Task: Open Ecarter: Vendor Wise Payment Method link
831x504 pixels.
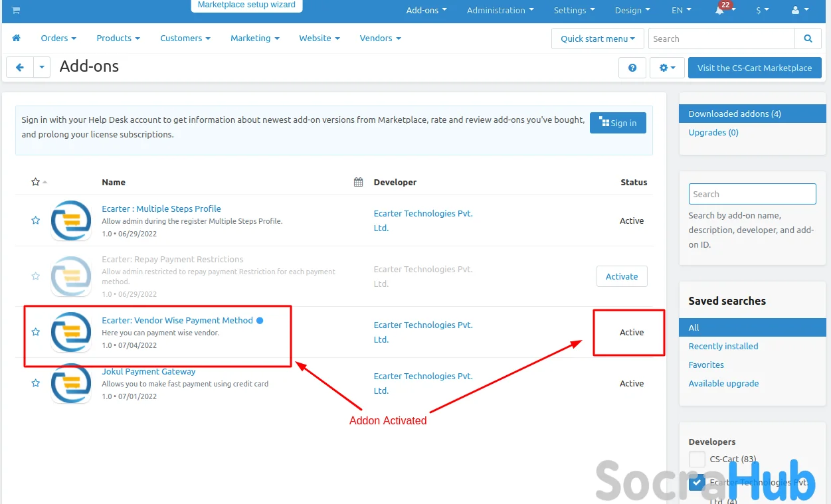Action: click(177, 320)
